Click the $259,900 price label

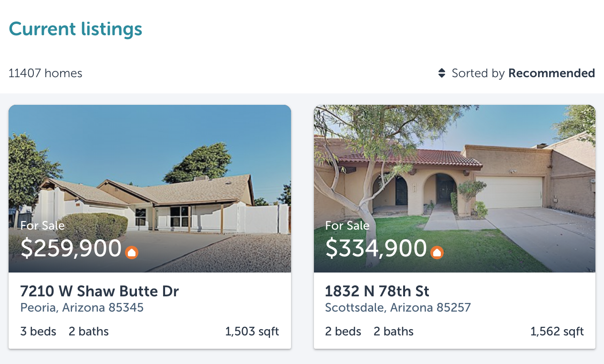[x=71, y=248]
